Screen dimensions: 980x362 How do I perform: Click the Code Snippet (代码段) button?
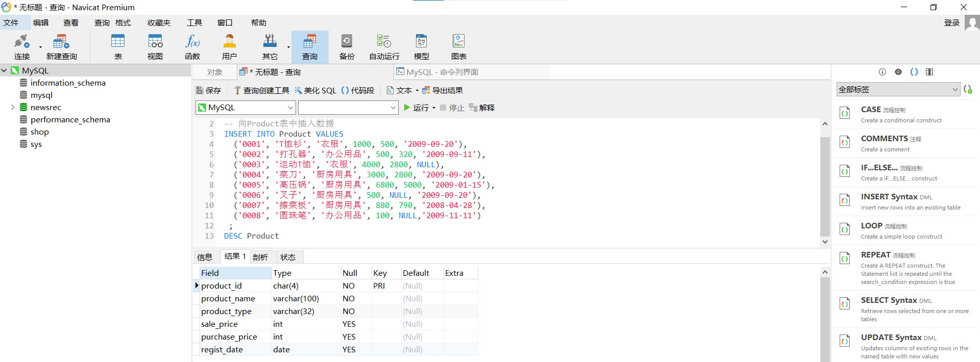click(x=357, y=90)
